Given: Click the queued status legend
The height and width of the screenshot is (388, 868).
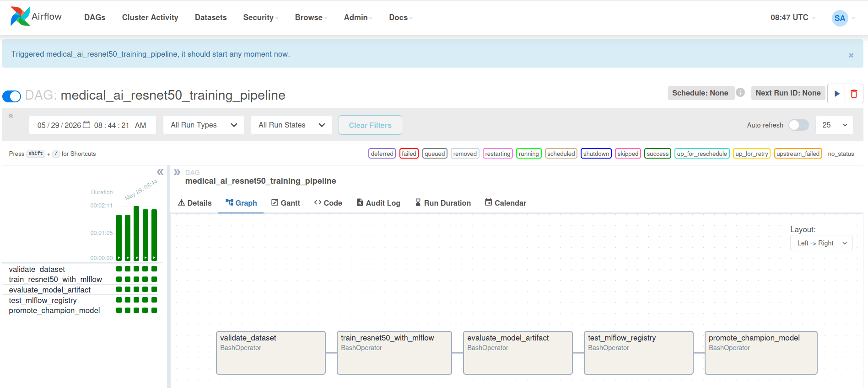Looking at the screenshot, I should (435, 154).
